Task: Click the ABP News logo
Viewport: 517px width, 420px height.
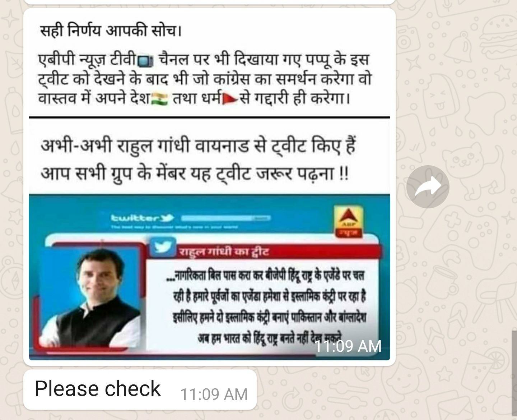Action: pos(349,222)
